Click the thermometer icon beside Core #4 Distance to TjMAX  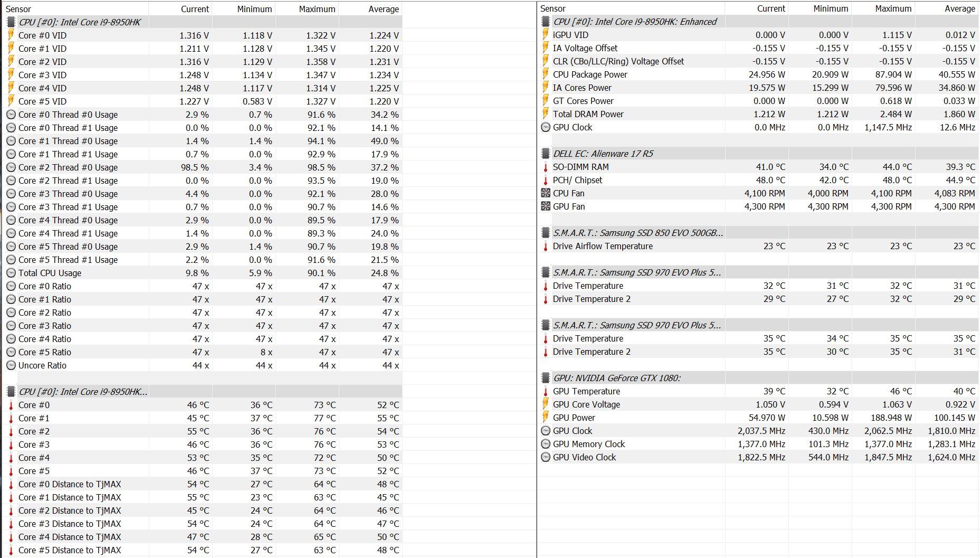tap(11, 537)
